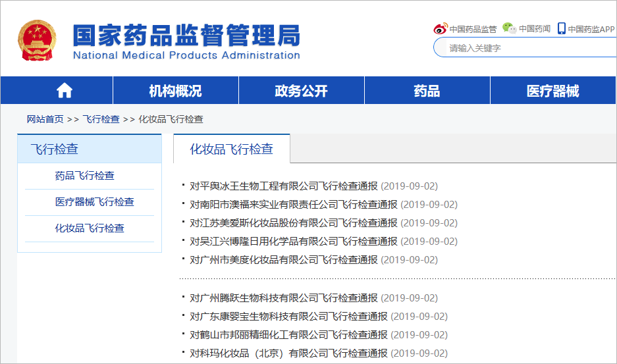The image size is (617, 364).
Task: Click the national emblem logo
Action: click(37, 40)
